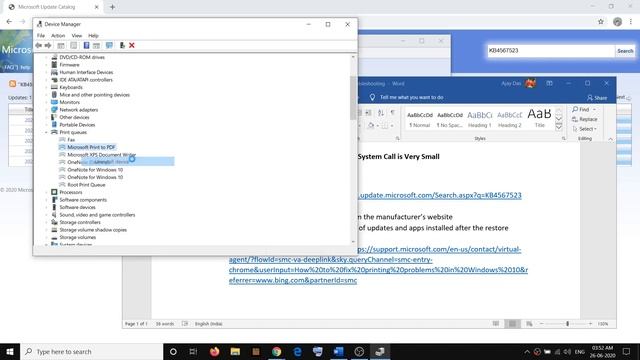
Task: Collapse the Print queues tree node
Action: (x=47, y=132)
